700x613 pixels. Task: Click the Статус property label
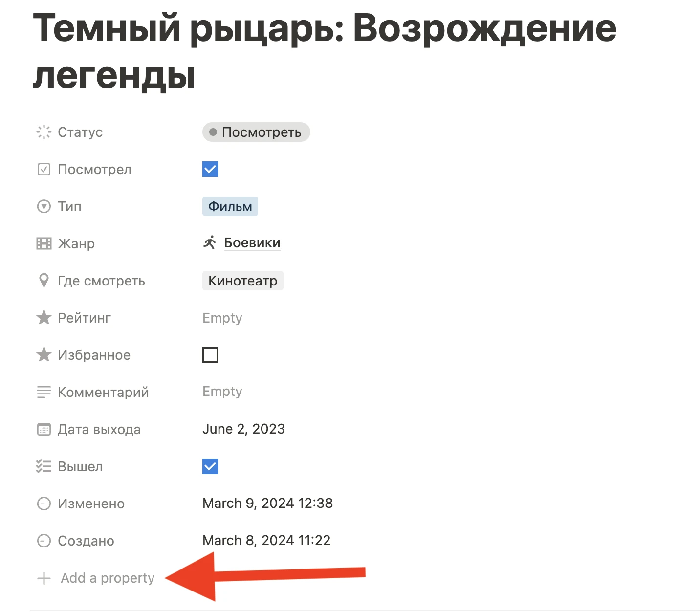point(80,132)
